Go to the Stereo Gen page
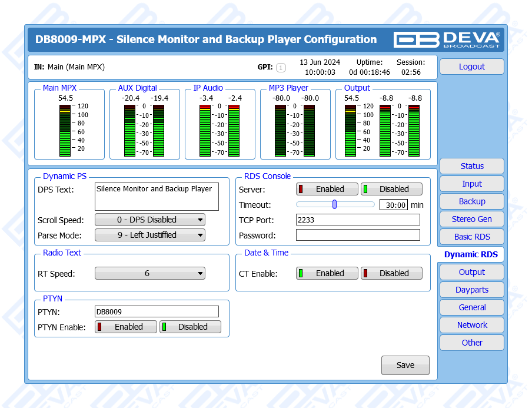Viewport: 532px width, 408px height. click(x=471, y=219)
